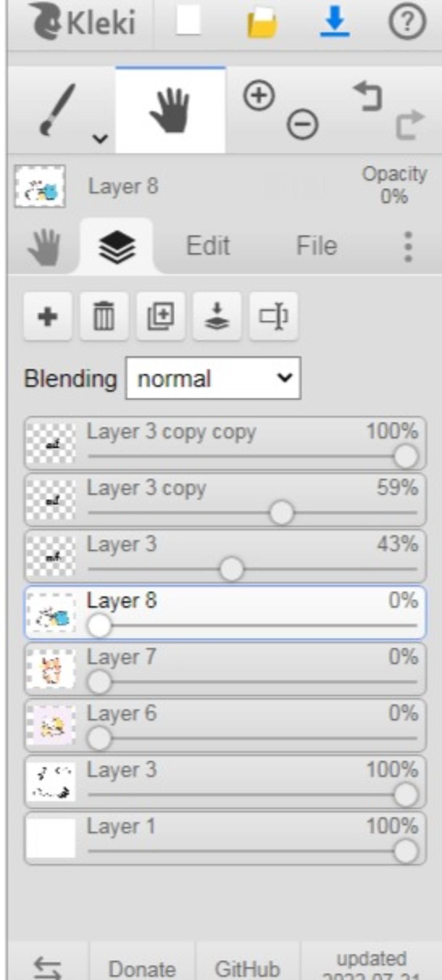Click the Donate link

click(142, 969)
